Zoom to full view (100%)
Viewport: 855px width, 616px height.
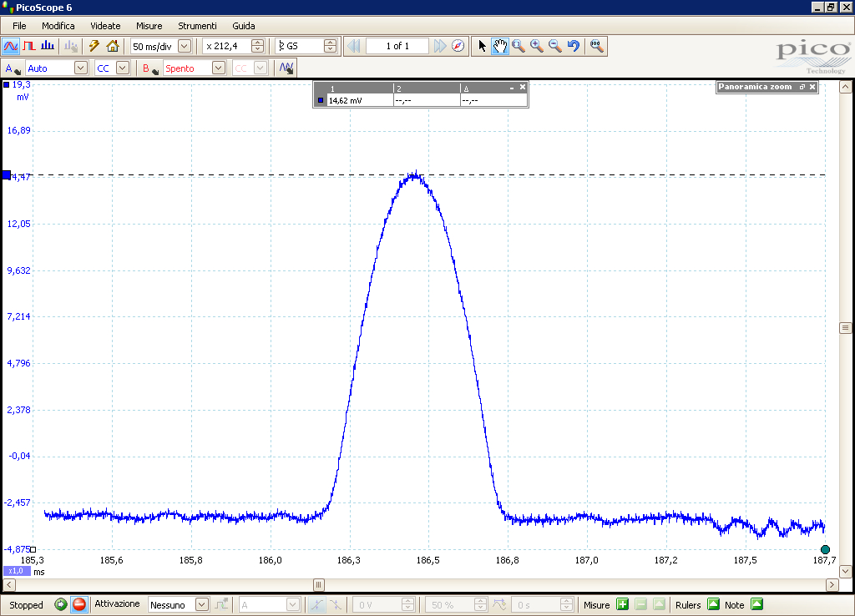tap(596, 47)
